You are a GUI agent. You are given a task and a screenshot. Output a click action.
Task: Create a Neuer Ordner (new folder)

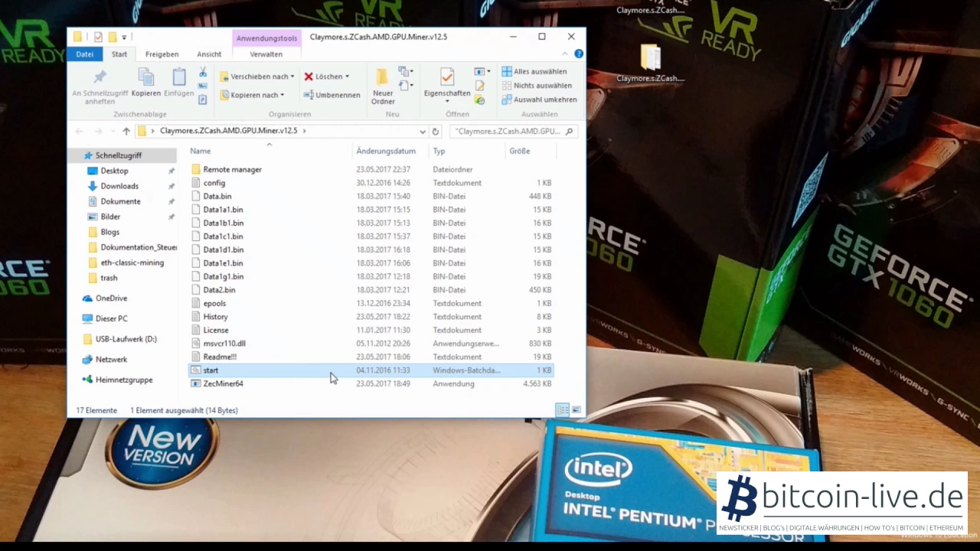pos(382,86)
